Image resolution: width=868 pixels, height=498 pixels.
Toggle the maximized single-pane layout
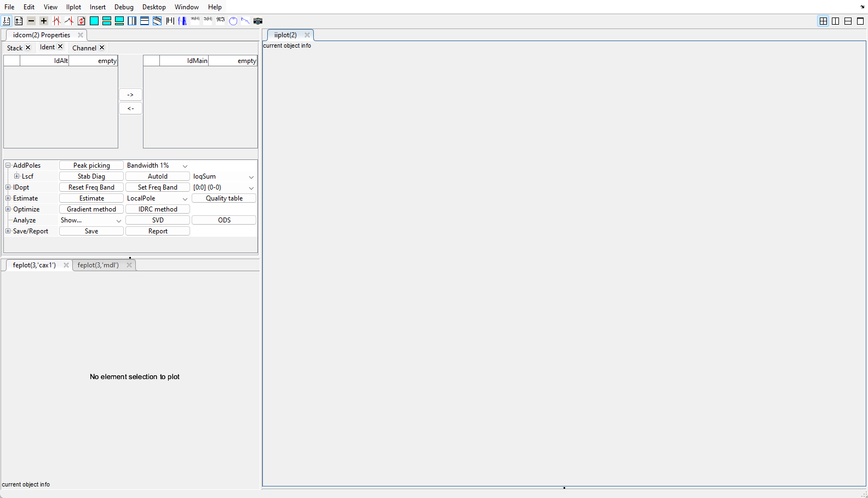click(x=860, y=21)
